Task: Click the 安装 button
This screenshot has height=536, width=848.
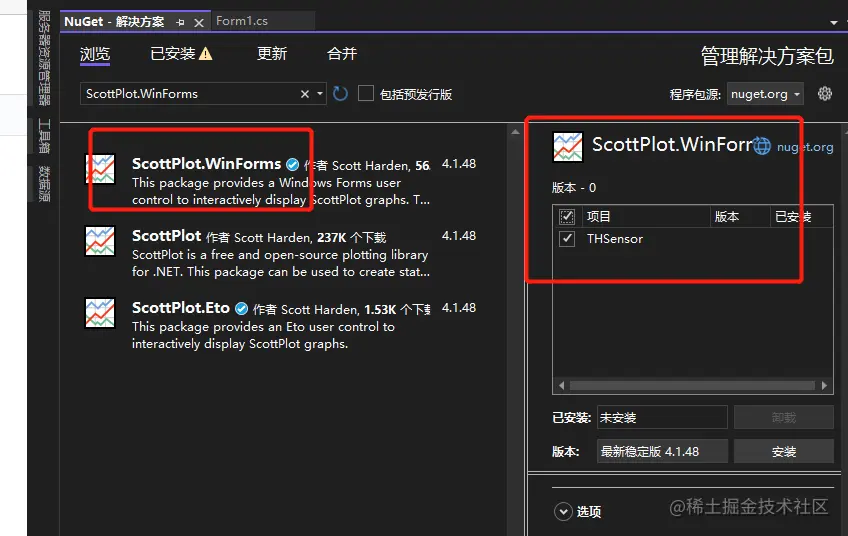Action: 784,451
